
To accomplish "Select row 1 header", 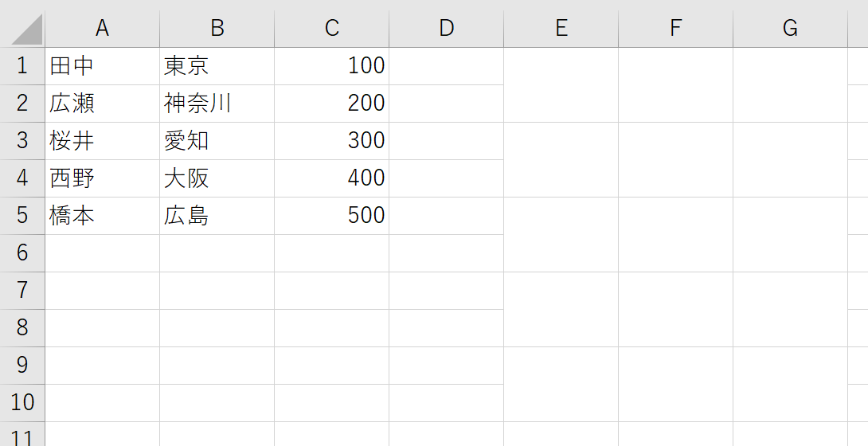I will coord(22,66).
